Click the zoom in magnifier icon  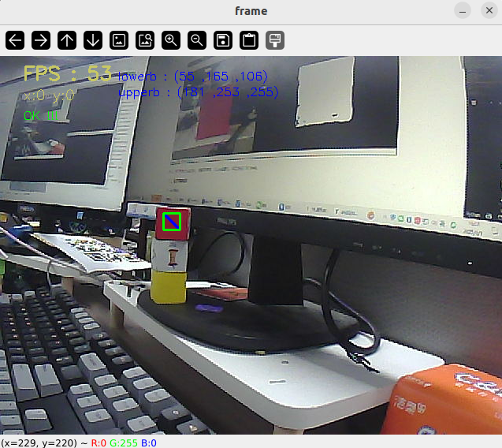pyautogui.click(x=171, y=40)
